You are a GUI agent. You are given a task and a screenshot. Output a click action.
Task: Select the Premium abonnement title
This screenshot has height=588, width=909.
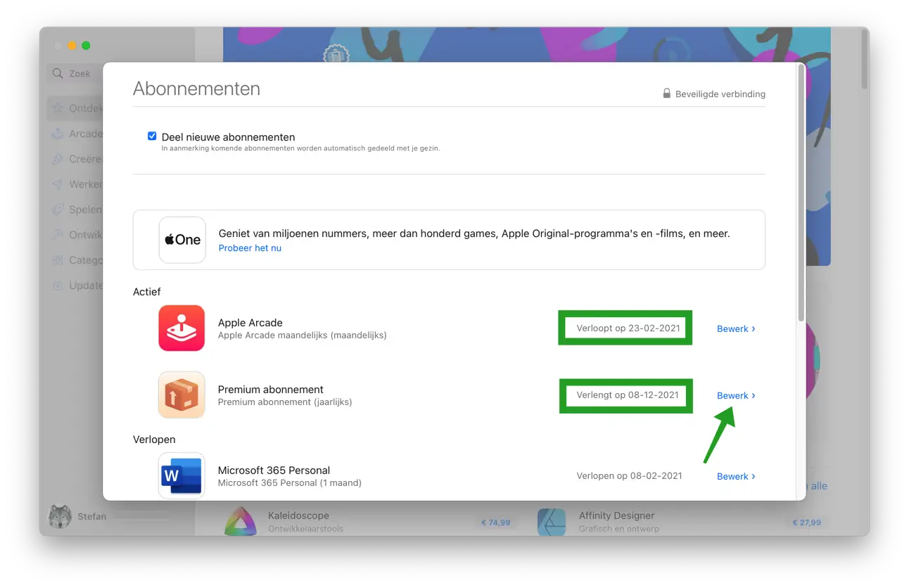click(x=271, y=390)
